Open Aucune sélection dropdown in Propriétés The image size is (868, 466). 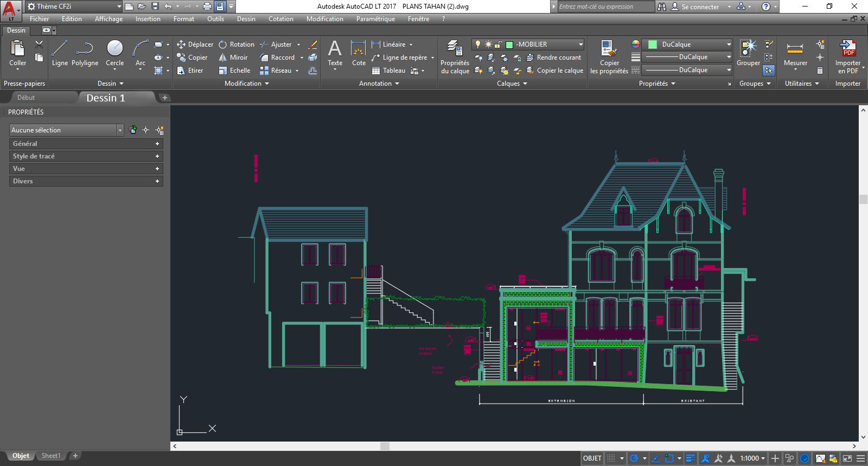pyautogui.click(x=67, y=130)
